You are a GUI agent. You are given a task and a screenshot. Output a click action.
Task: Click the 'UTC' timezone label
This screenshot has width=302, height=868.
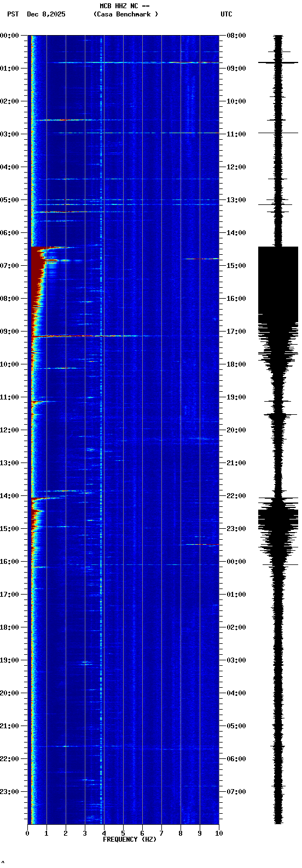click(226, 14)
